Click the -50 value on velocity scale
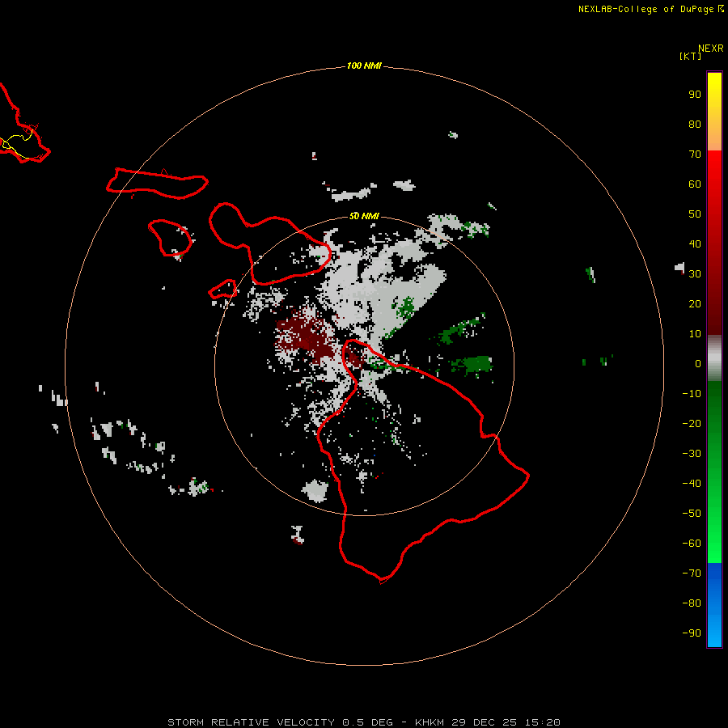The height and width of the screenshot is (728, 728). (x=692, y=514)
